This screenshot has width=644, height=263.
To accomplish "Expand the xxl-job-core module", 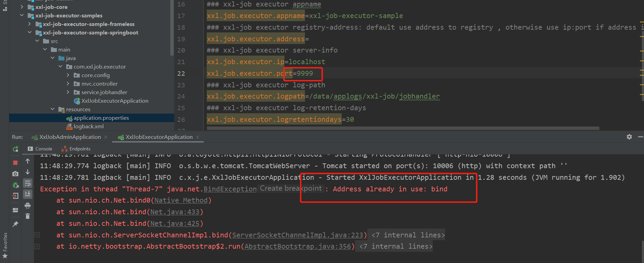I will pyautogui.click(x=22, y=7).
